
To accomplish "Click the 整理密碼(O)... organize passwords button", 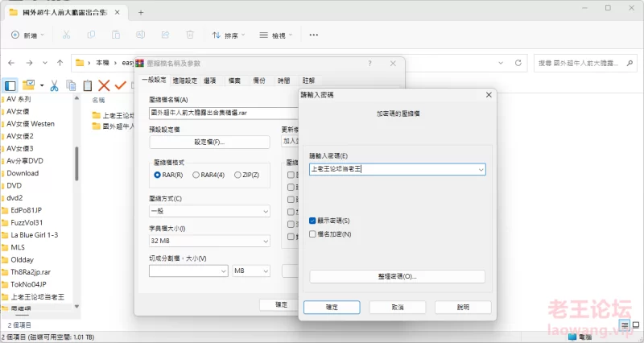I will (397, 276).
